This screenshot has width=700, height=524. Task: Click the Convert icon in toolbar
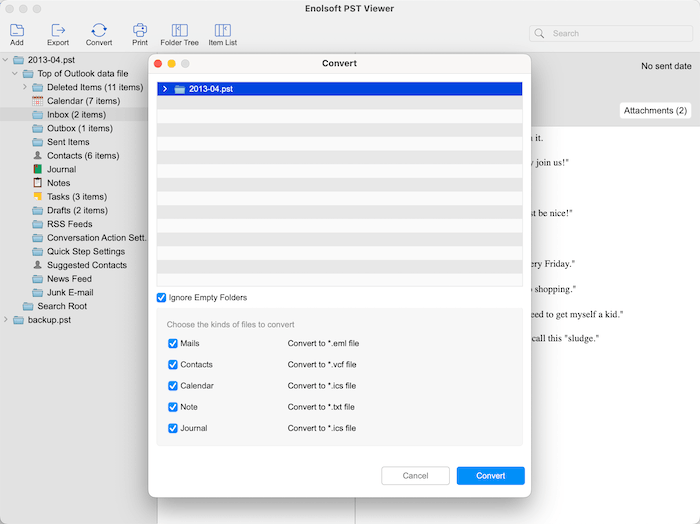99,31
